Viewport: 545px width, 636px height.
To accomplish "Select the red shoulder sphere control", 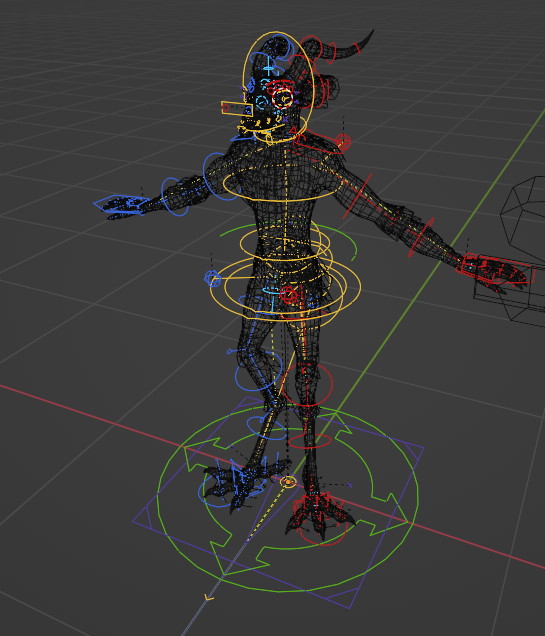I will click(343, 142).
